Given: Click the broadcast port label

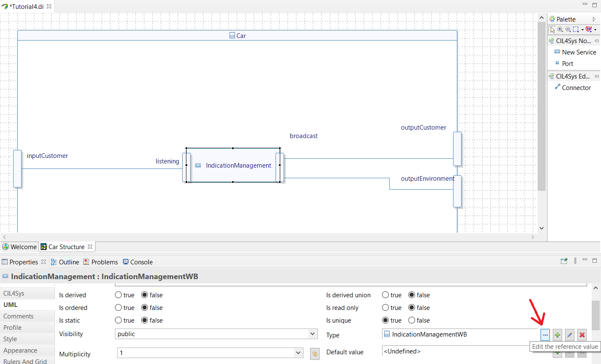Looking at the screenshot, I should (303, 136).
